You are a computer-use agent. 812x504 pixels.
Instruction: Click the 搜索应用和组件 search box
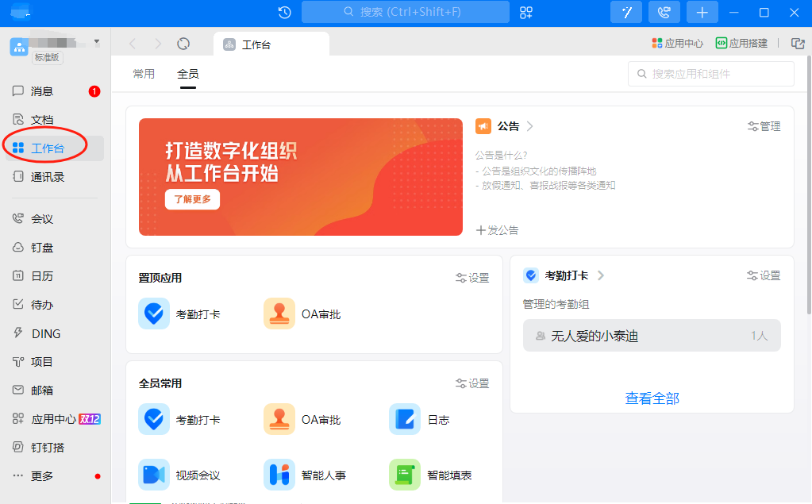tap(711, 73)
